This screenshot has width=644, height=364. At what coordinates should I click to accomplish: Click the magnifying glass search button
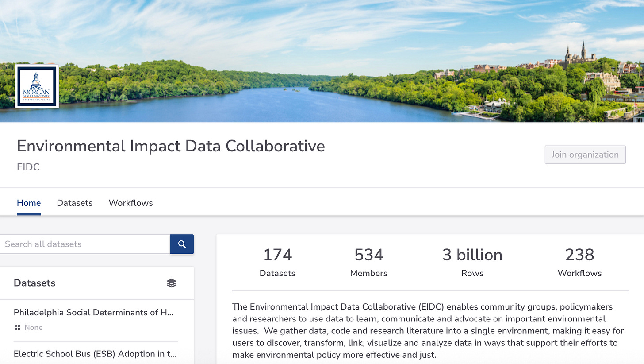[x=182, y=244]
